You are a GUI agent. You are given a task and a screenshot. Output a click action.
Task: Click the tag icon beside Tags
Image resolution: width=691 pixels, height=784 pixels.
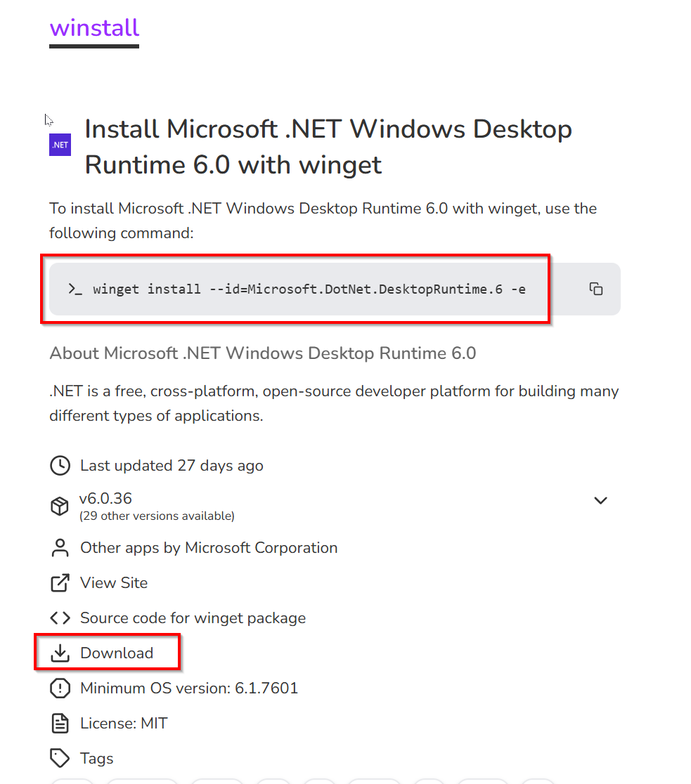pyautogui.click(x=60, y=759)
